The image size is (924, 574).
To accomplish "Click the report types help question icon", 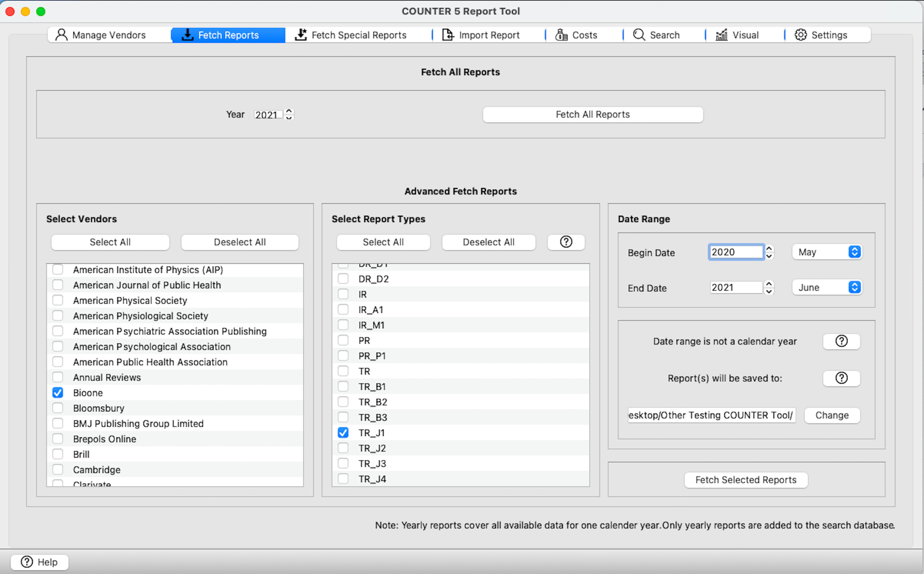I will coord(566,242).
